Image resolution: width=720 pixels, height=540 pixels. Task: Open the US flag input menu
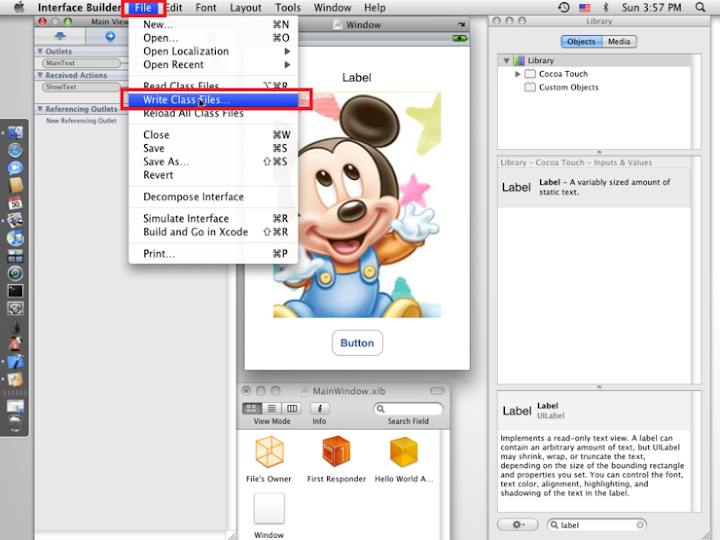(x=585, y=7)
